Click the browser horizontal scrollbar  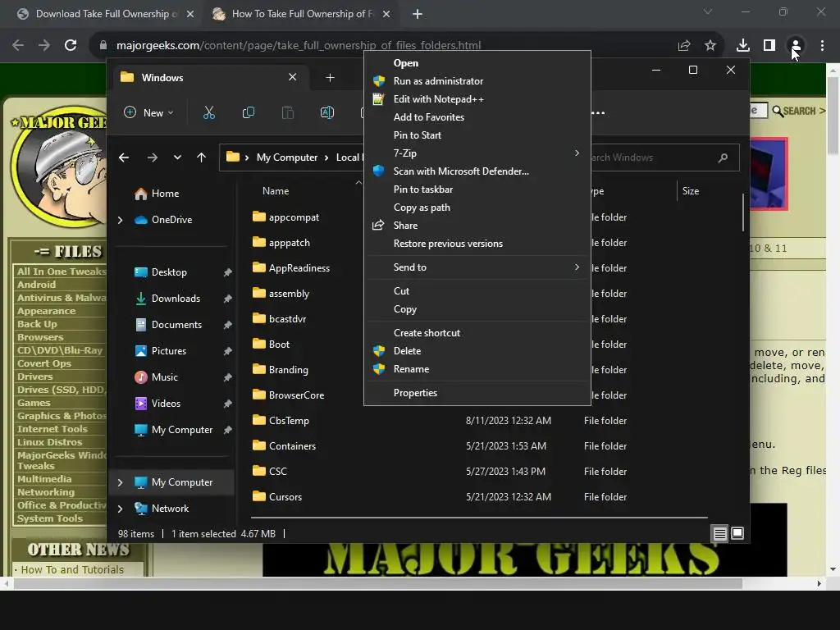(378, 583)
